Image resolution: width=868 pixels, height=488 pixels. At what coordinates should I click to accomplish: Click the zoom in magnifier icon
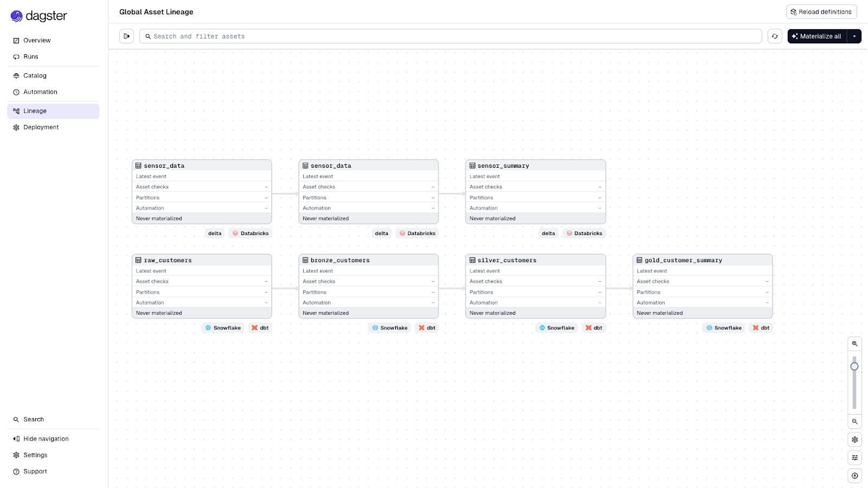coord(855,344)
